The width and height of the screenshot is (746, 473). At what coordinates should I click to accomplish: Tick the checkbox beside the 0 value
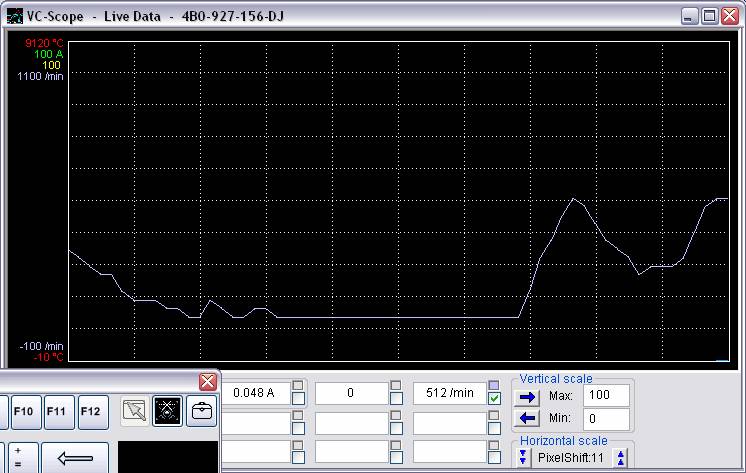(x=396, y=400)
